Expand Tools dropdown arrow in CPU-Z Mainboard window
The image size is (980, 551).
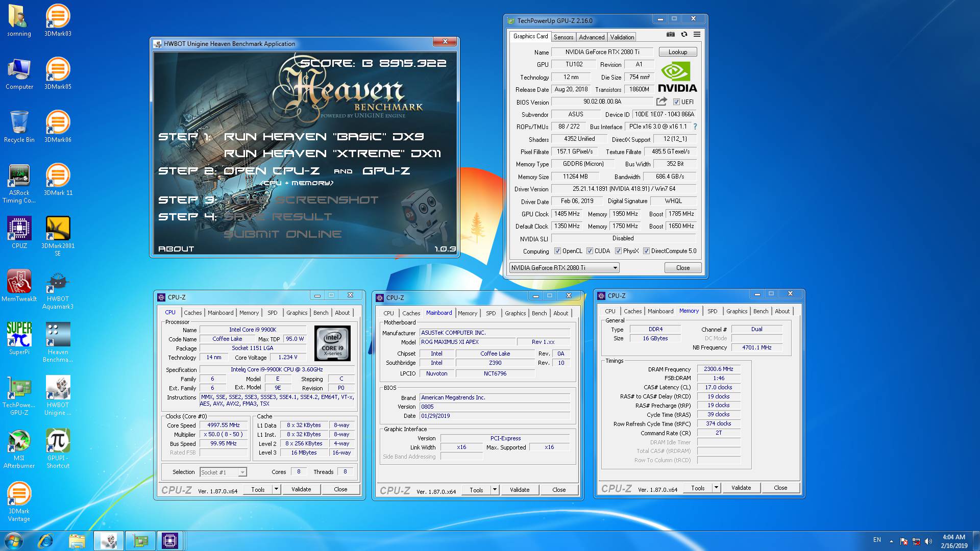[x=495, y=490]
